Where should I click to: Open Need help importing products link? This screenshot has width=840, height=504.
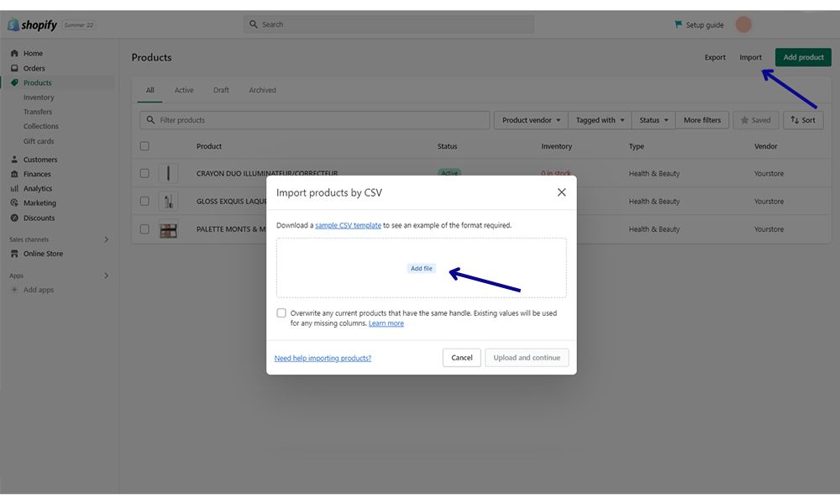pyautogui.click(x=323, y=358)
